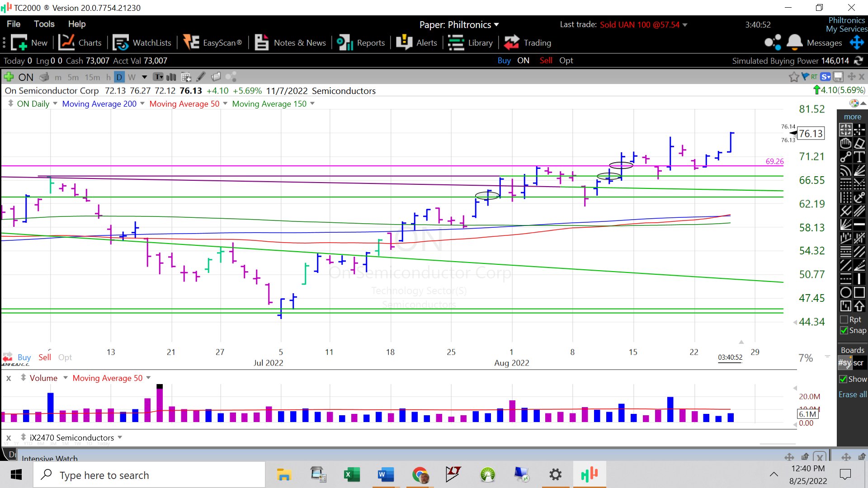Select the text annotation drawing tool

point(859,157)
